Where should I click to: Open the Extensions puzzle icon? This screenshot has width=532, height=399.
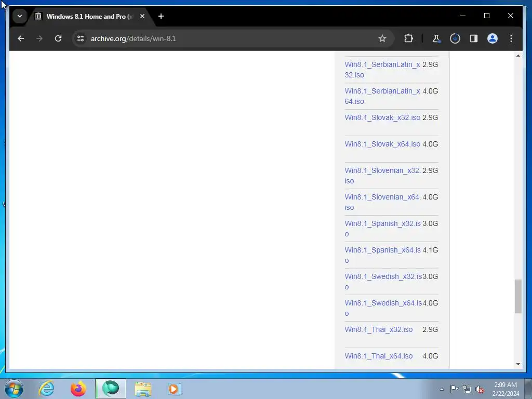pos(408,38)
